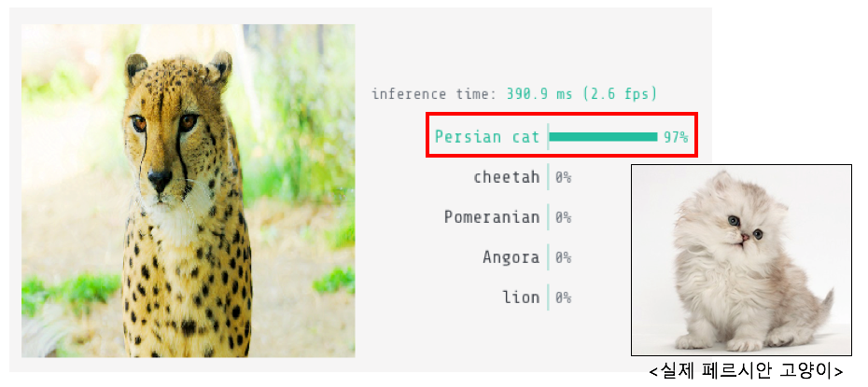Click the cheetah photo
The height and width of the screenshot is (387, 868).
pyautogui.click(x=188, y=190)
